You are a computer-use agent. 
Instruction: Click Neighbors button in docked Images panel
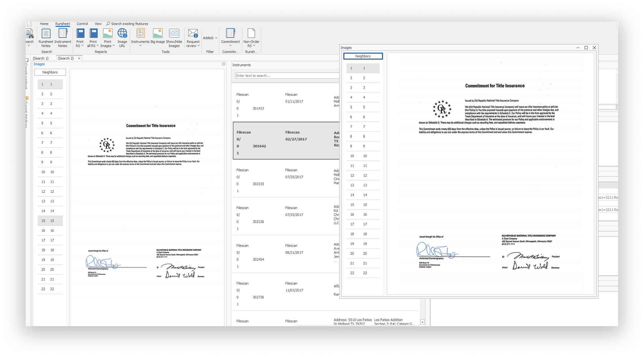[50, 72]
